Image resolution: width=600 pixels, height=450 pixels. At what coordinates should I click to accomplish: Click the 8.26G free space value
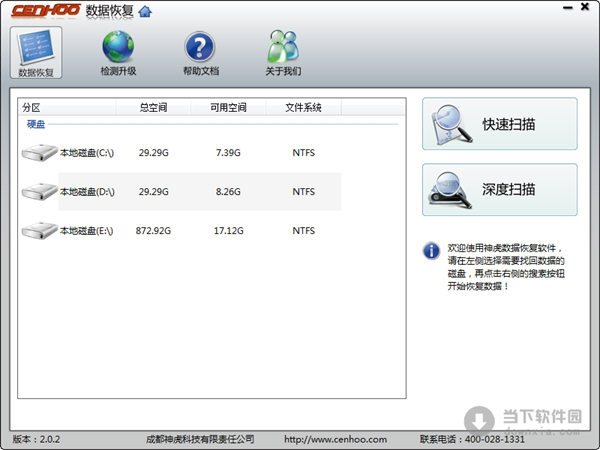coord(228,192)
